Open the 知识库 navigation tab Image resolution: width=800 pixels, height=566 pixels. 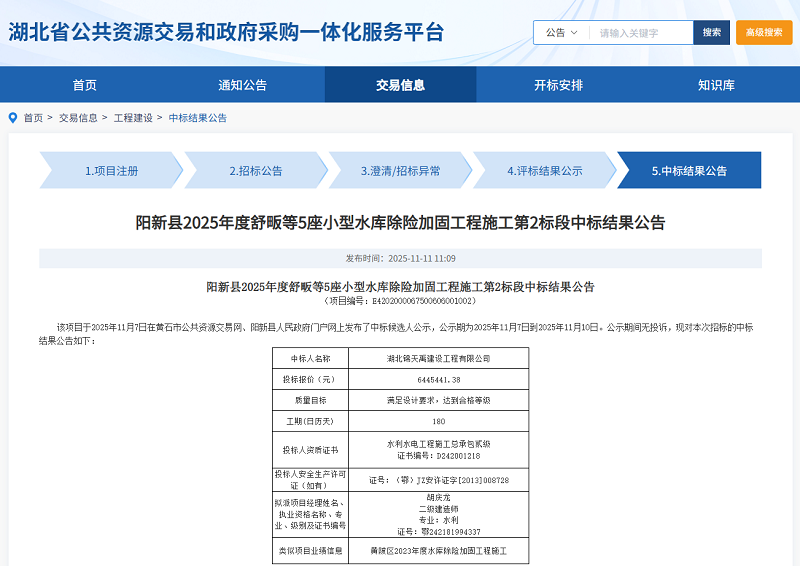[716, 85]
